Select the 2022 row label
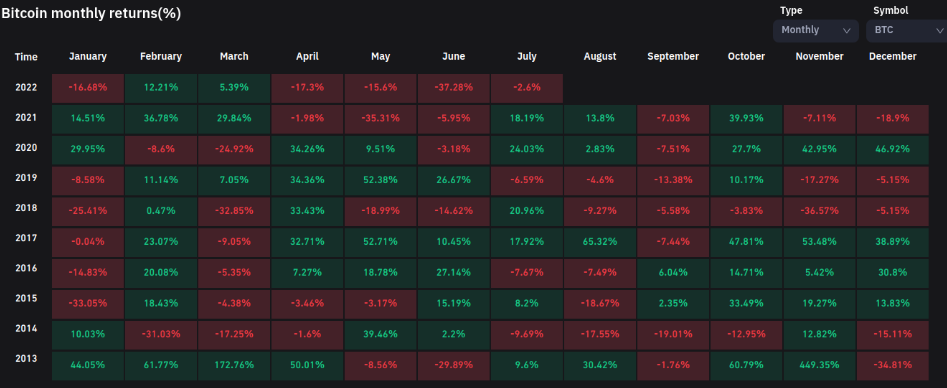Viewport: 947px width, 388px height. [x=26, y=87]
